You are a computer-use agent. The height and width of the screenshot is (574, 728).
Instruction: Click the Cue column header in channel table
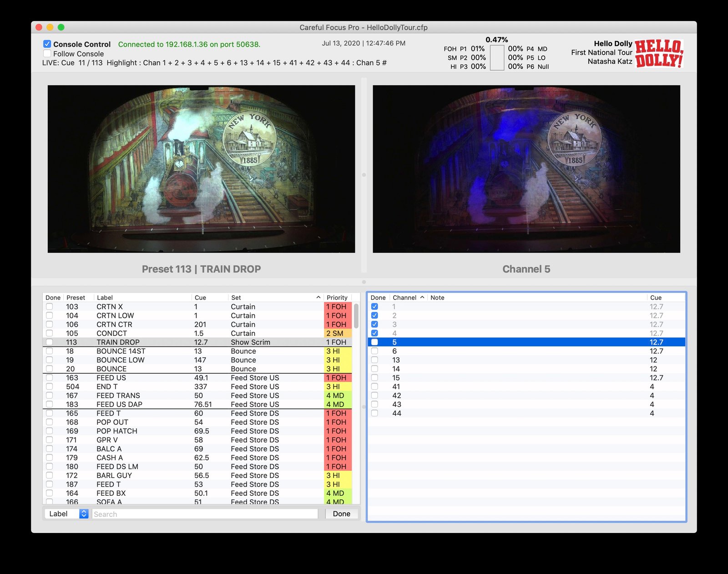(x=666, y=297)
